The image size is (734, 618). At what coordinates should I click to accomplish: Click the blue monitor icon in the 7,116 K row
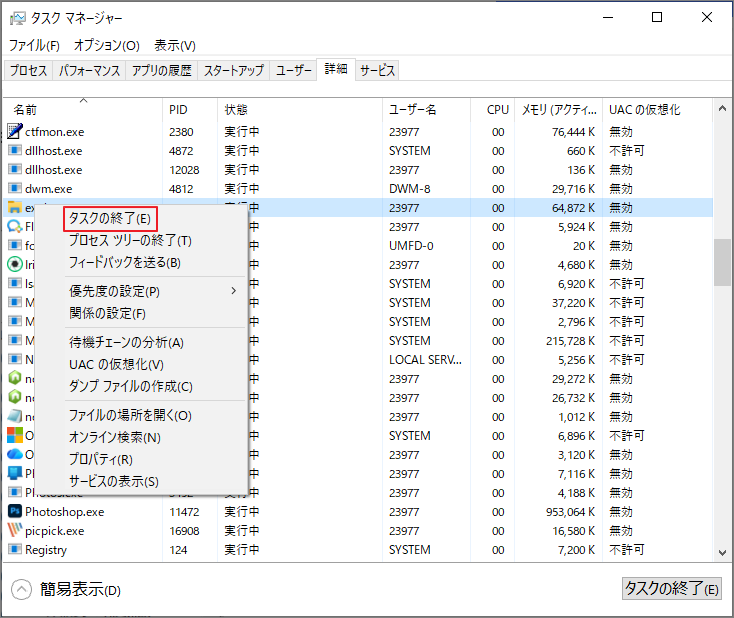click(15, 473)
